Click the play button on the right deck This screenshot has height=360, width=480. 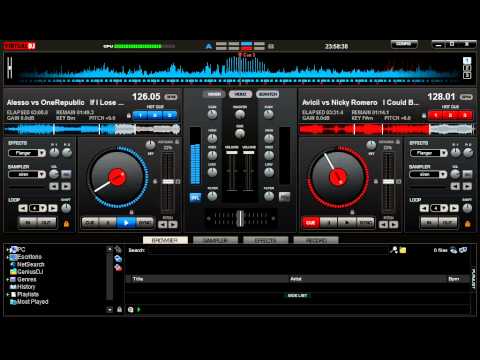[347, 222]
